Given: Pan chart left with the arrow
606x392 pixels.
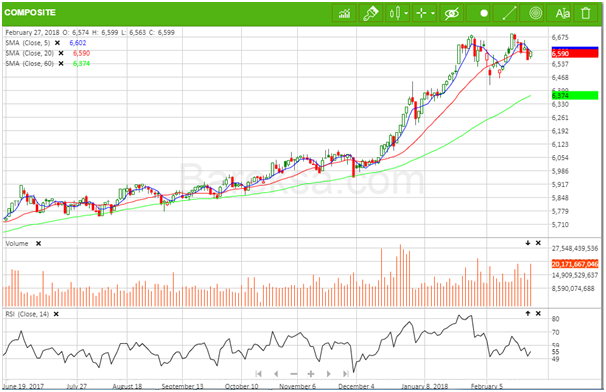Looking at the screenshot, I should pos(276,373).
